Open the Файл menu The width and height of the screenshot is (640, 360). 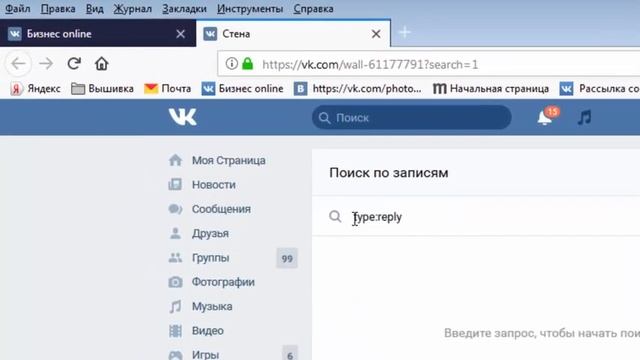(x=18, y=9)
